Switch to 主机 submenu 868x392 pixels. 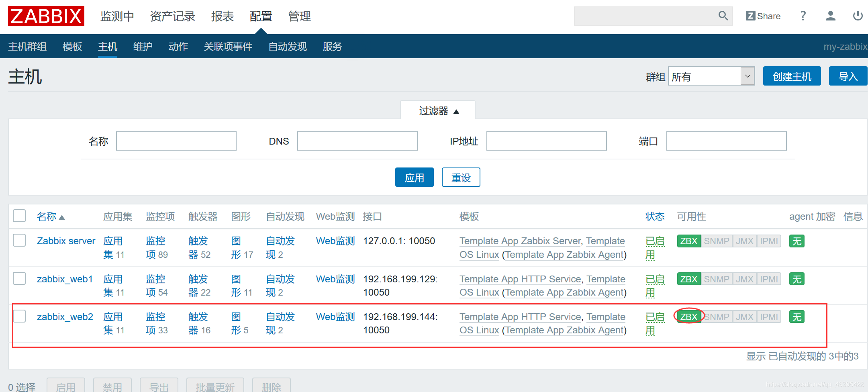pyautogui.click(x=108, y=47)
